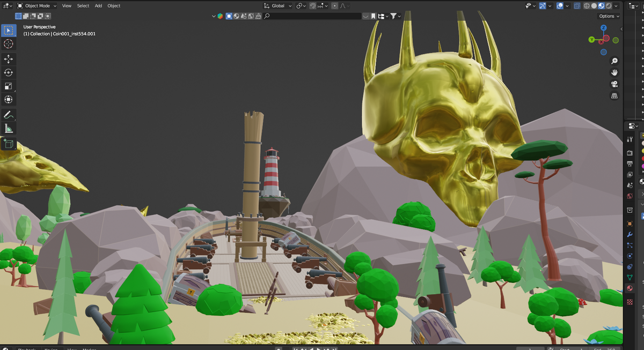Open the Select menu
This screenshot has height=350, width=644.
[x=83, y=6]
